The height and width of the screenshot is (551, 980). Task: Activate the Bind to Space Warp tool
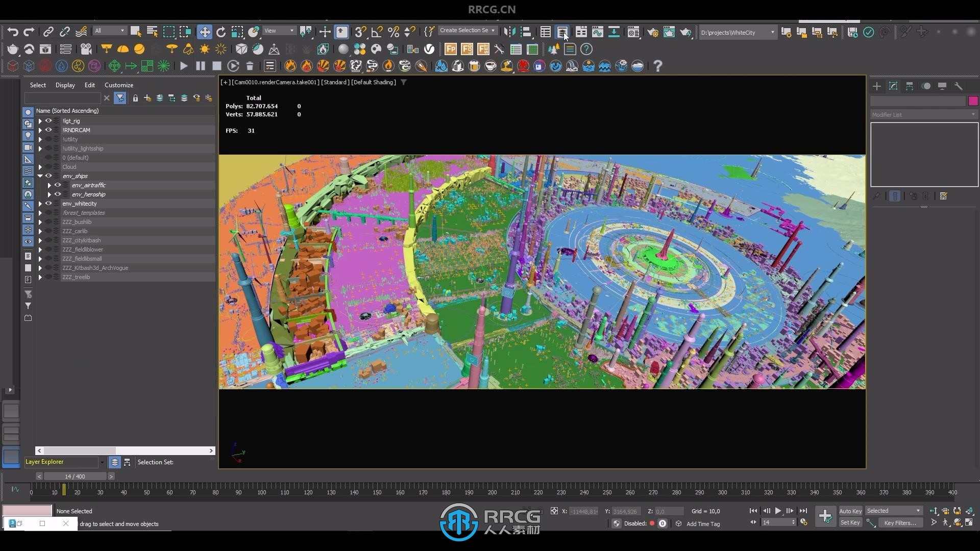point(81,32)
